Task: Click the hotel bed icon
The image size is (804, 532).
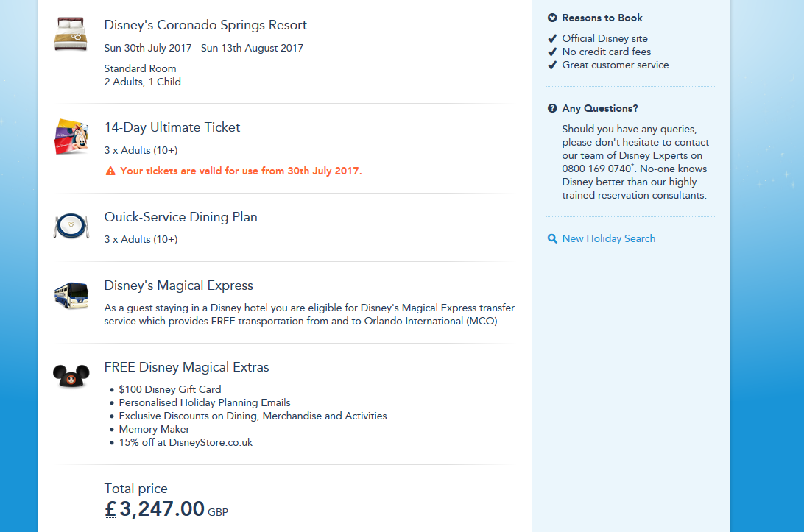Action: 71,35
